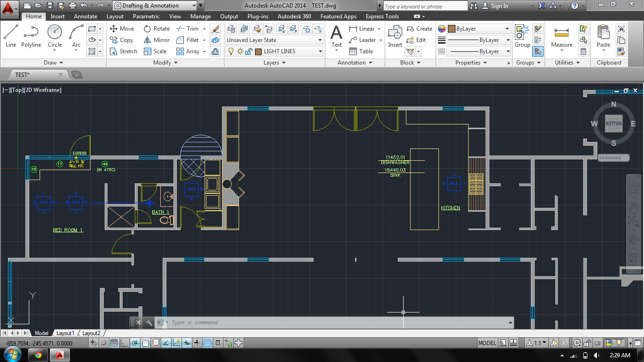644x362 pixels.
Task: Toggle Grid Display in status bar
Action: coord(114,343)
